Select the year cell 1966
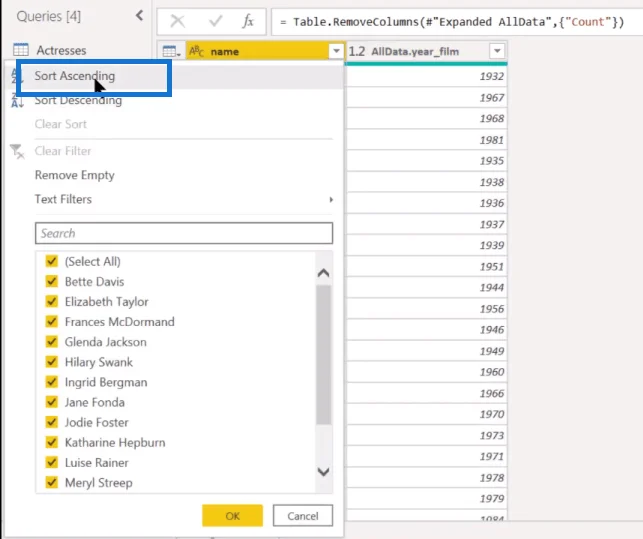This screenshot has width=643, height=539. (426, 393)
